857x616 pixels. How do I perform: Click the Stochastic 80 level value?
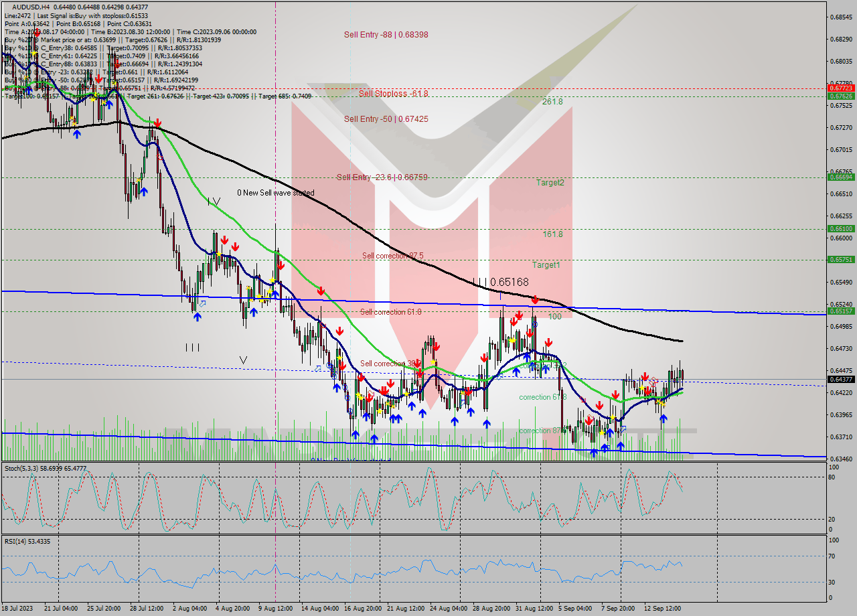[x=833, y=477]
